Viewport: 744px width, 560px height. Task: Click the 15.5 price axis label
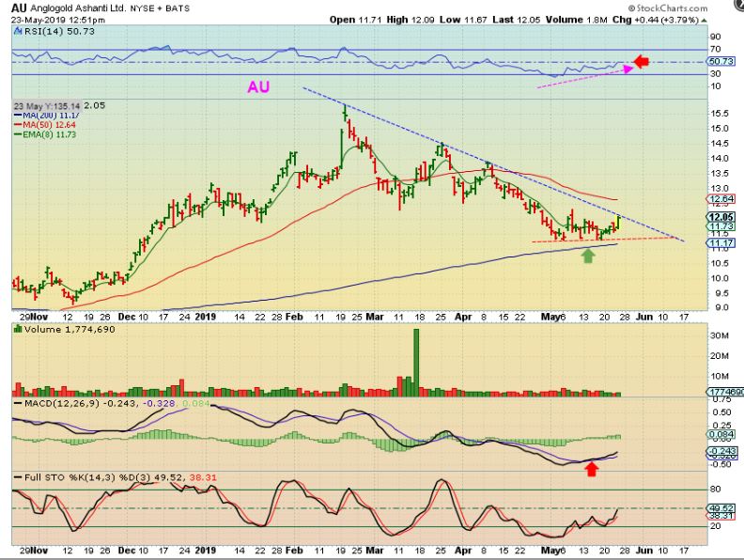720,114
